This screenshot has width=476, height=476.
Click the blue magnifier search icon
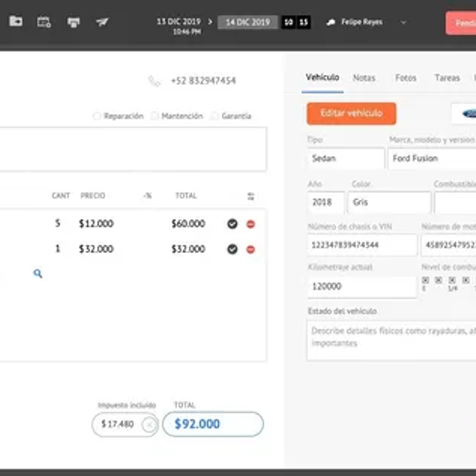click(38, 274)
